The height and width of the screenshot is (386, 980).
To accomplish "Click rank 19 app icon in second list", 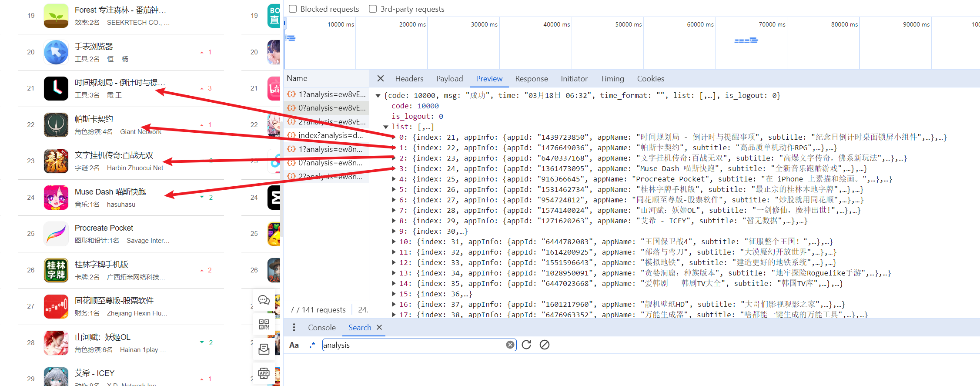I will tap(274, 16).
